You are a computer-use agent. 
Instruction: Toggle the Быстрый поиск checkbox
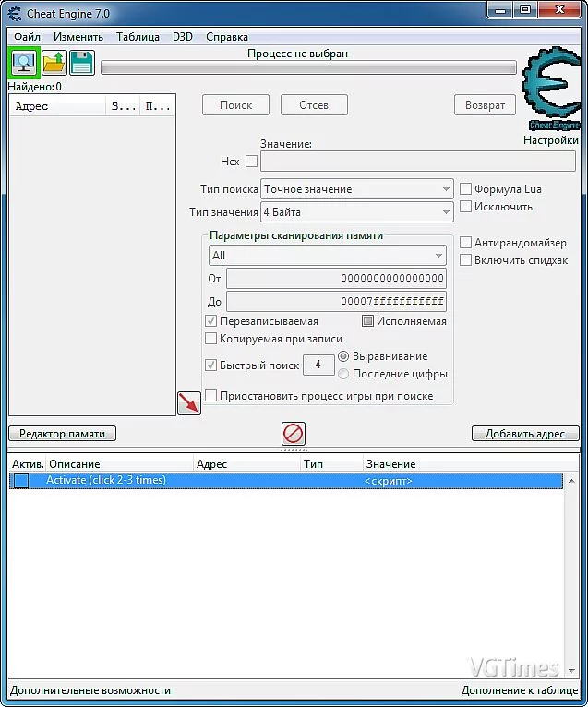pos(210,365)
